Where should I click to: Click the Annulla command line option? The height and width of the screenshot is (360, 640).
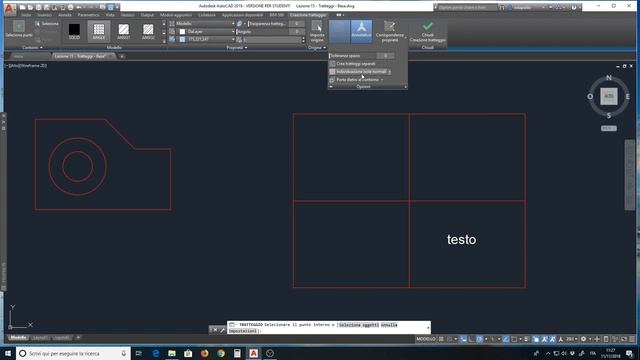[389, 325]
